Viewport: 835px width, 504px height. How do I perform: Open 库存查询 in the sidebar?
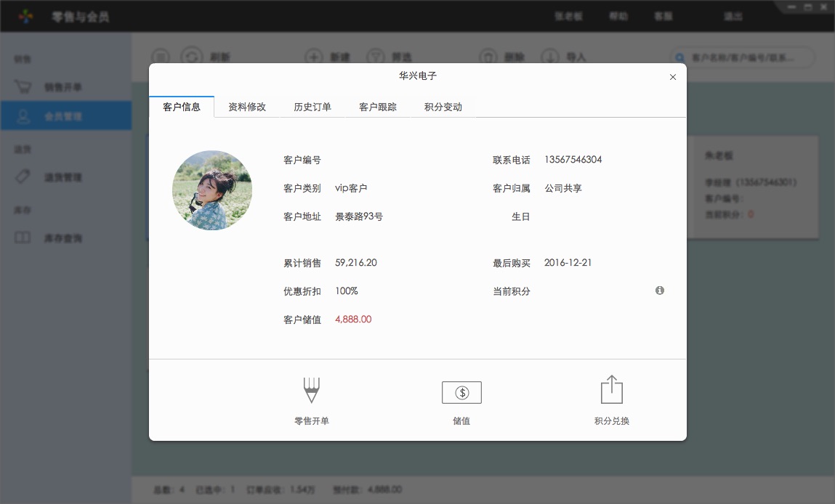(x=62, y=238)
